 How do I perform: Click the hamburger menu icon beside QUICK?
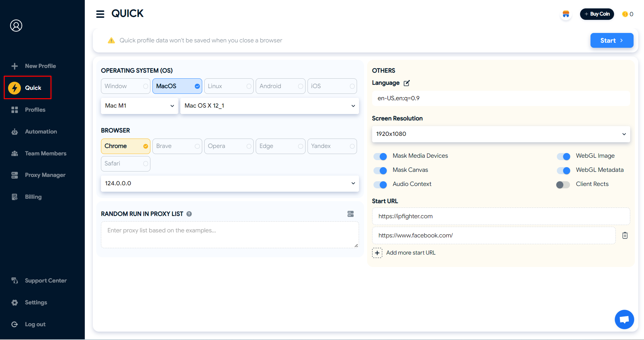click(100, 14)
